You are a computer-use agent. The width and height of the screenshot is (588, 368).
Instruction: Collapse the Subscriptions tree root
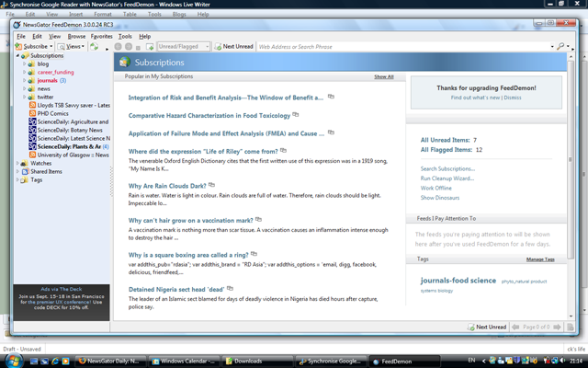[x=17, y=55]
